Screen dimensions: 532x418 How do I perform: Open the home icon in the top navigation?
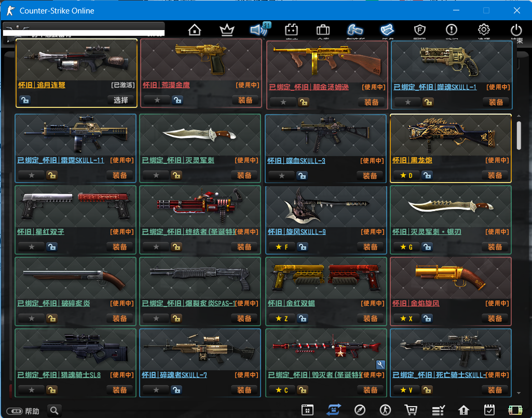point(195,30)
